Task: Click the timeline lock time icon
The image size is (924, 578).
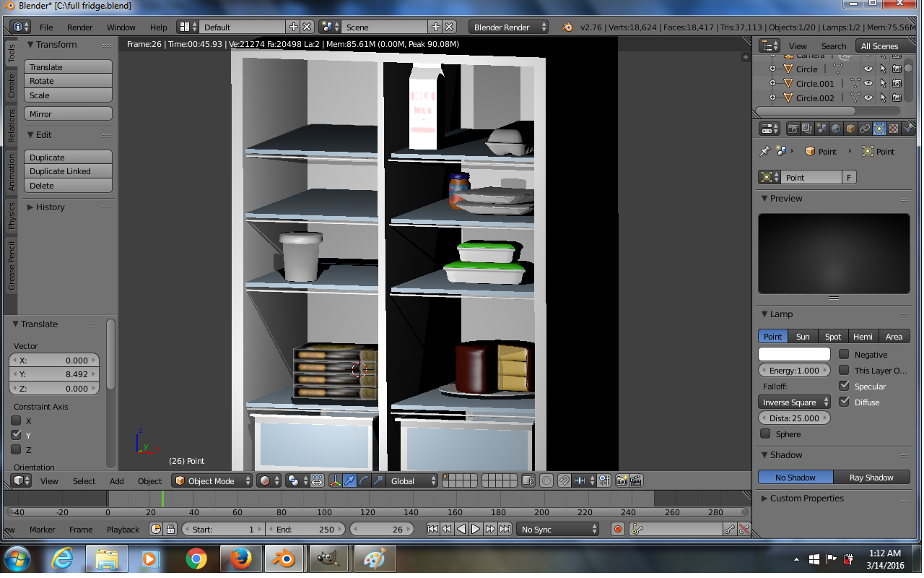Action: pyautogui.click(x=170, y=530)
